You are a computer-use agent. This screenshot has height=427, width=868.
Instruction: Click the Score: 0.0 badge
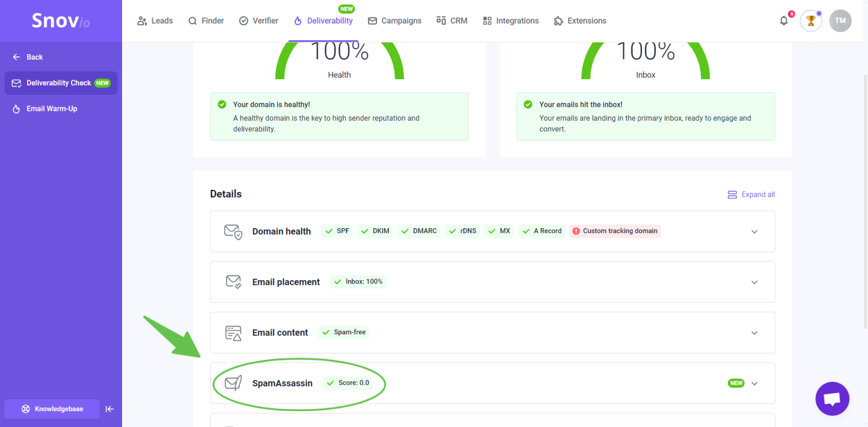tap(348, 383)
